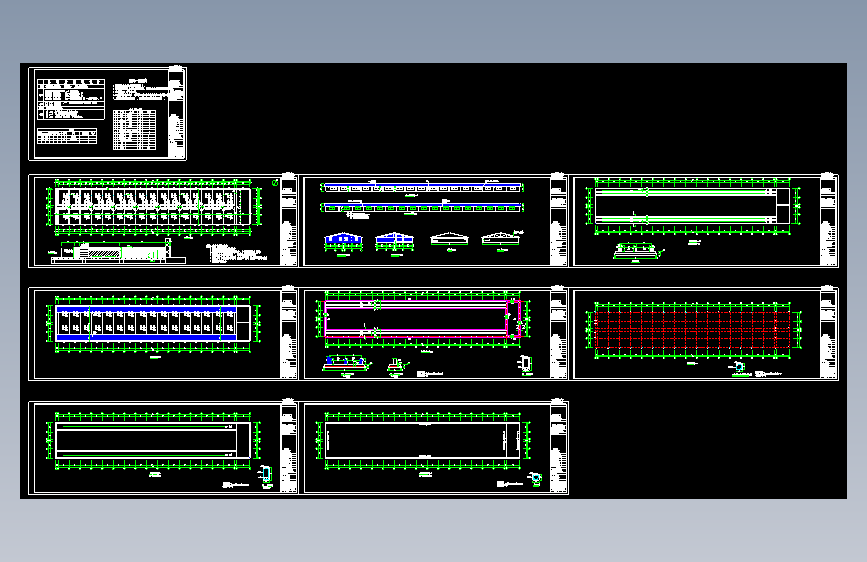Click the lower long elevation with green windows
867x562 pixels.
point(421,207)
